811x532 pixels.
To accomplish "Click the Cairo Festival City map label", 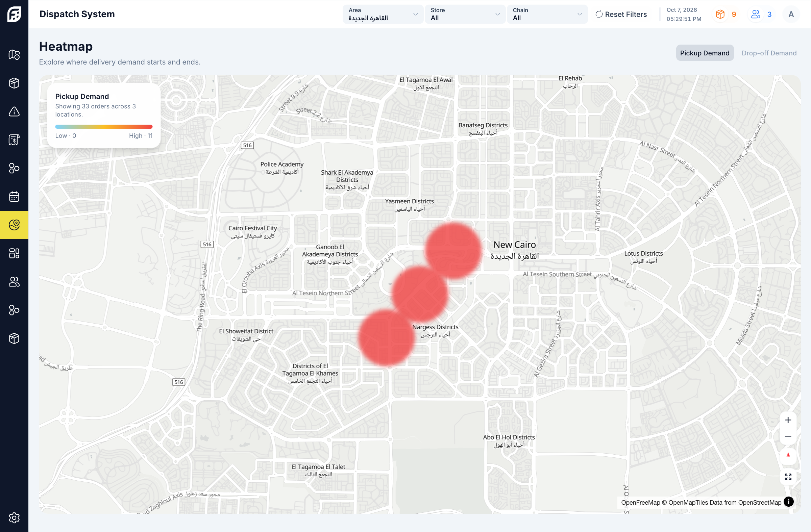I will [252, 232].
